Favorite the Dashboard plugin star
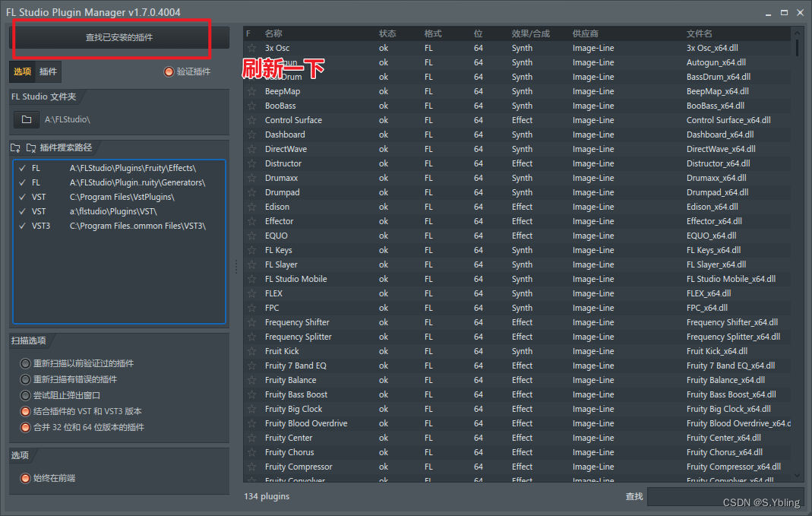This screenshot has height=516, width=812. point(251,135)
